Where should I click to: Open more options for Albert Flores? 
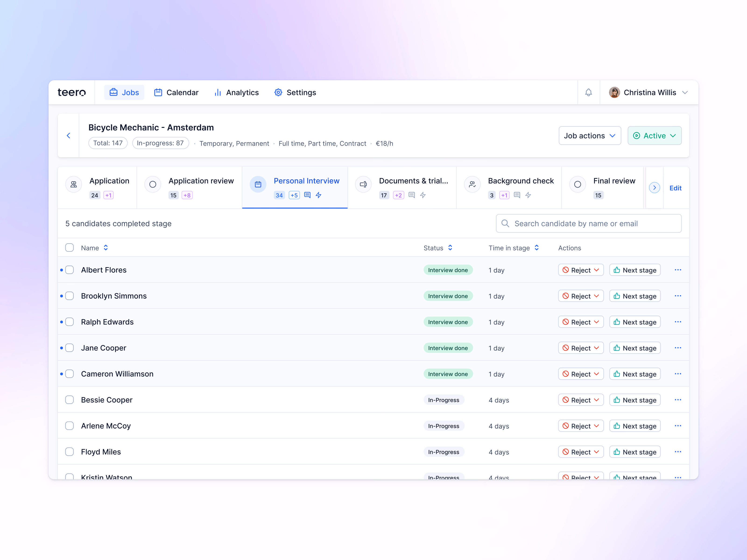pos(678,270)
